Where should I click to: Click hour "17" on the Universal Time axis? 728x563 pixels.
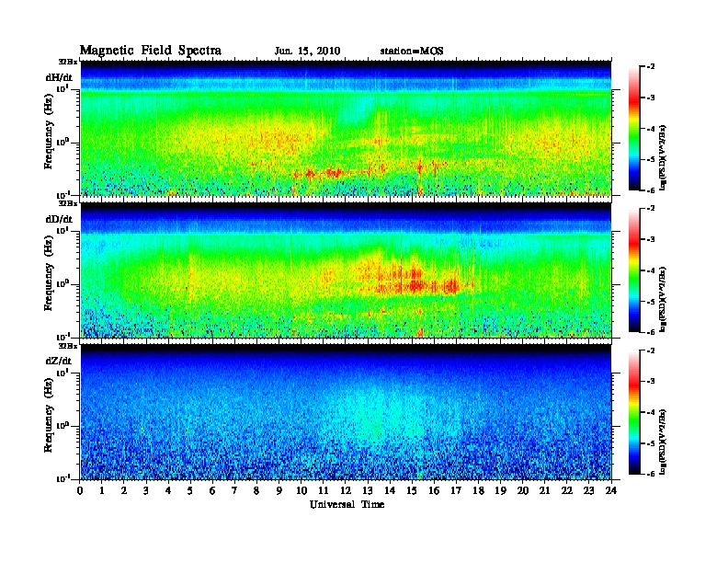click(x=456, y=491)
